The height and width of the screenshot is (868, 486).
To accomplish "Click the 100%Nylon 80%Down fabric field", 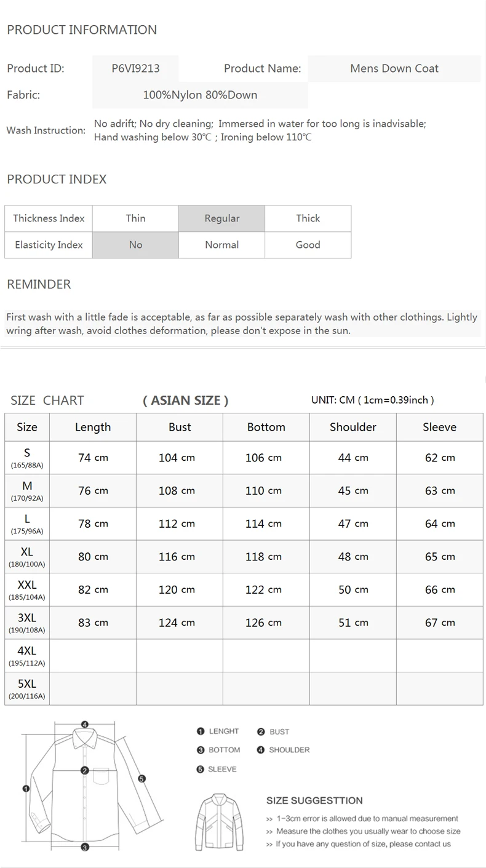I will coord(200,95).
